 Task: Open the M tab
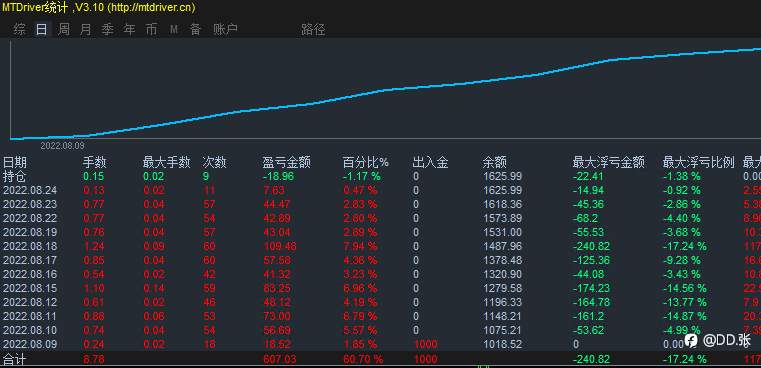pyautogui.click(x=173, y=30)
